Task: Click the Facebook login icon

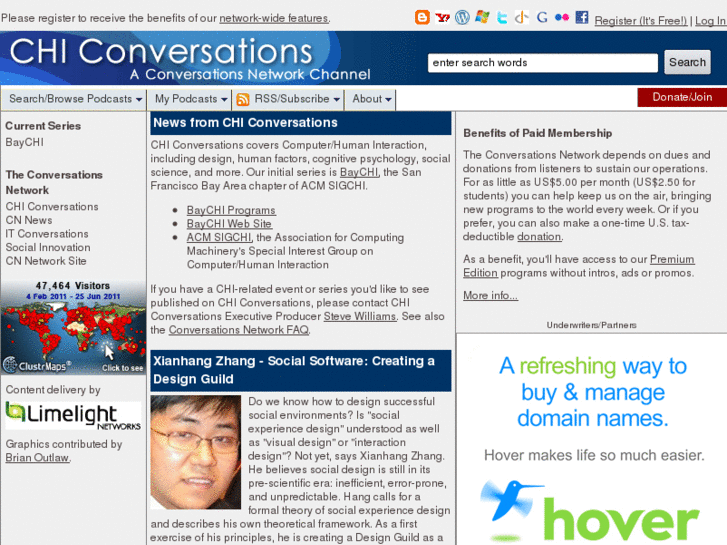Action: 582,18
